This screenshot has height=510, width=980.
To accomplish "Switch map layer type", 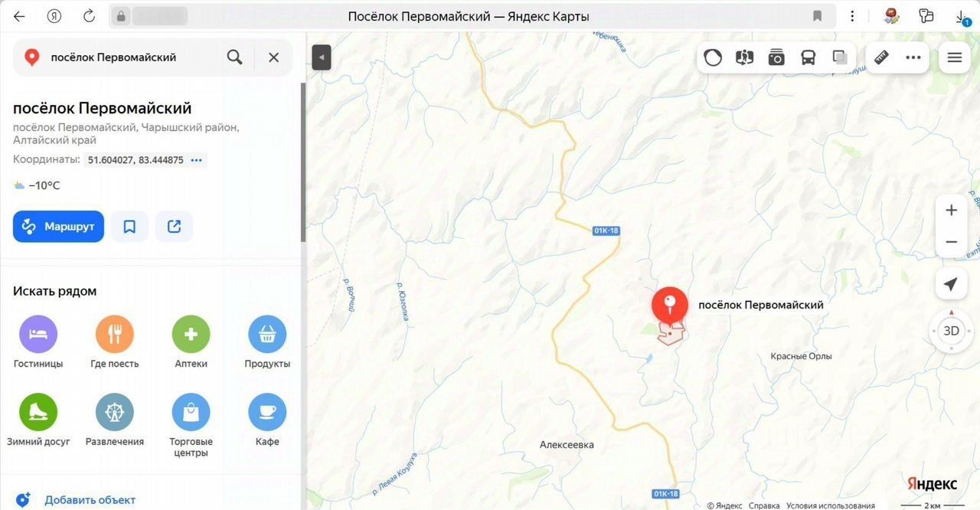I will (840, 57).
